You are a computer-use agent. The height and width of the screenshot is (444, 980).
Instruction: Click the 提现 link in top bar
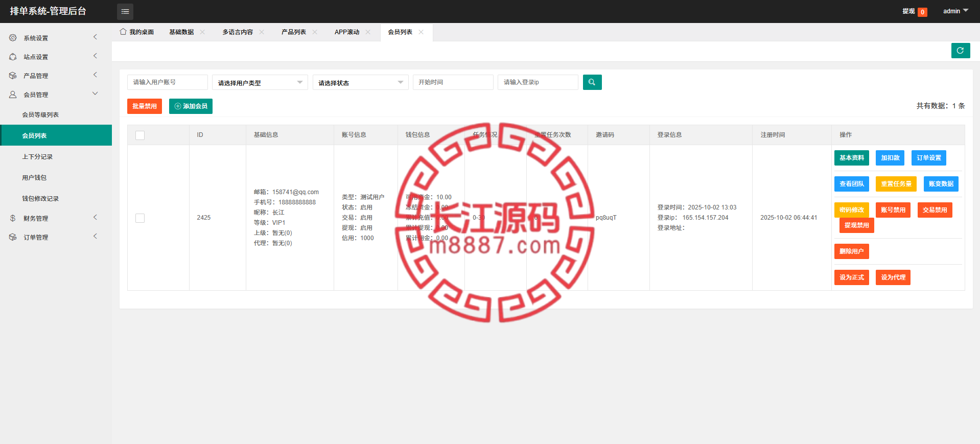coord(908,11)
